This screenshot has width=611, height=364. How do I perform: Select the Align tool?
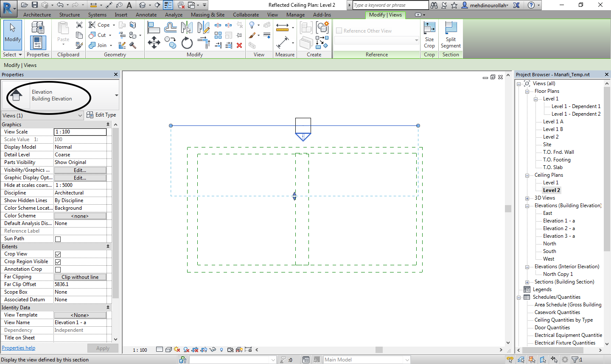154,28
